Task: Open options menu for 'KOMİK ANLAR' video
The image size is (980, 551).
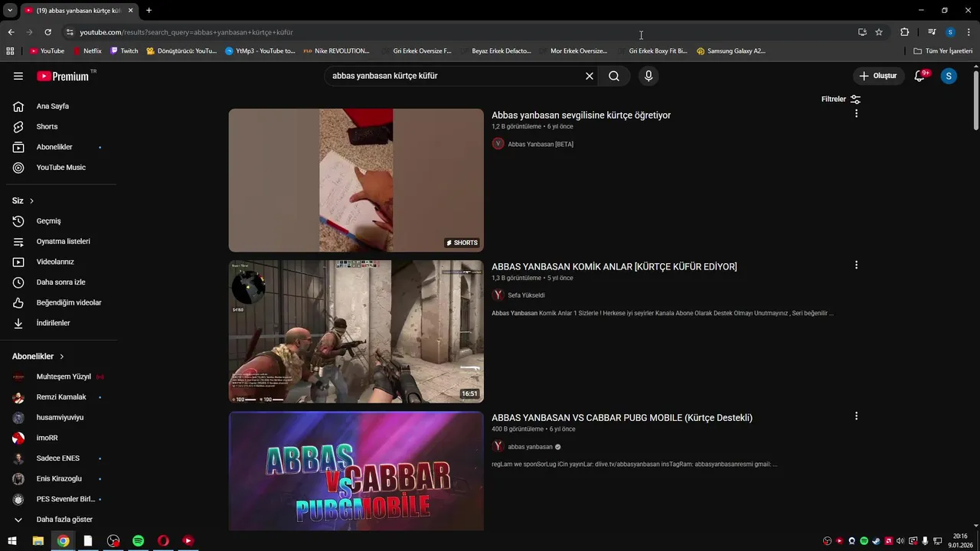Action: pos(856,265)
